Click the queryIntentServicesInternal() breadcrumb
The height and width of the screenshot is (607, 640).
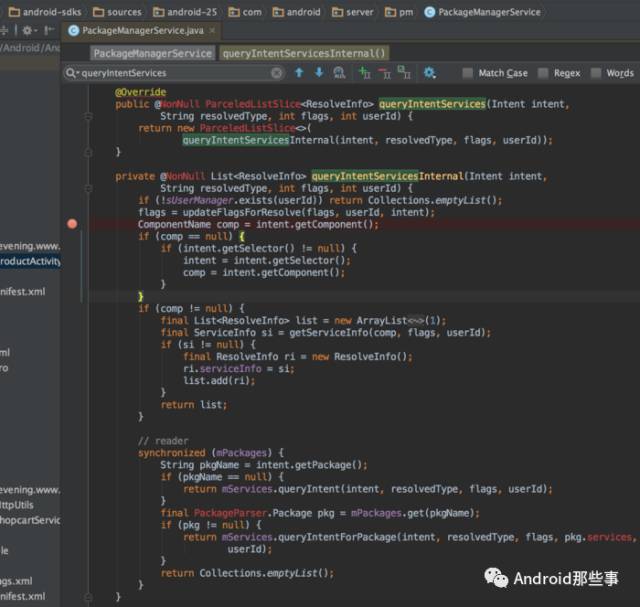click(303, 53)
